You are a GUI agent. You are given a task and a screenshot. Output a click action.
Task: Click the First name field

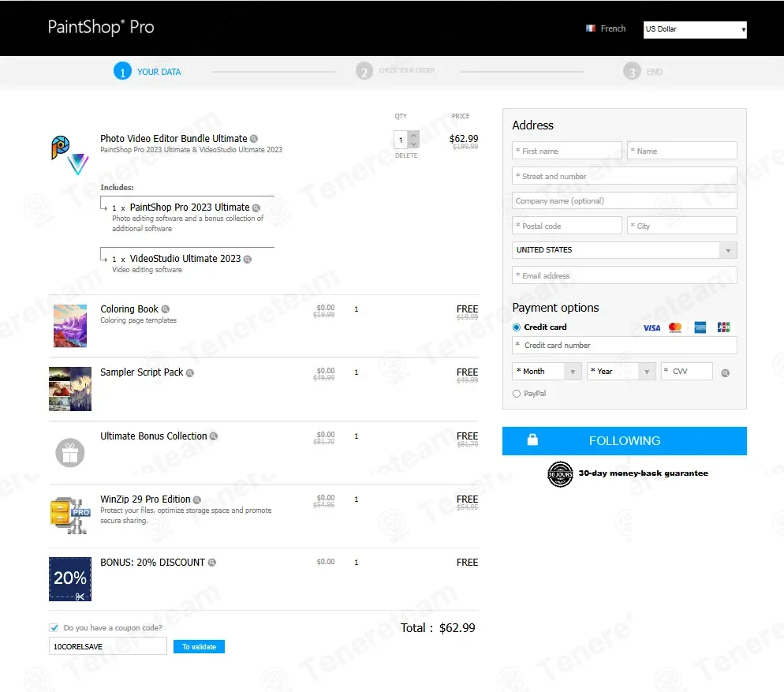click(x=566, y=151)
